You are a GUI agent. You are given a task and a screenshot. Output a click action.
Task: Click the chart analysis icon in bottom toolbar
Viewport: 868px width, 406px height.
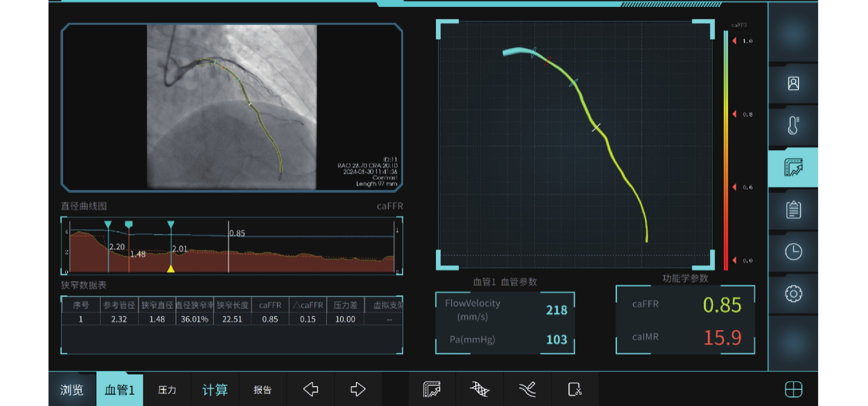pyautogui.click(x=432, y=389)
